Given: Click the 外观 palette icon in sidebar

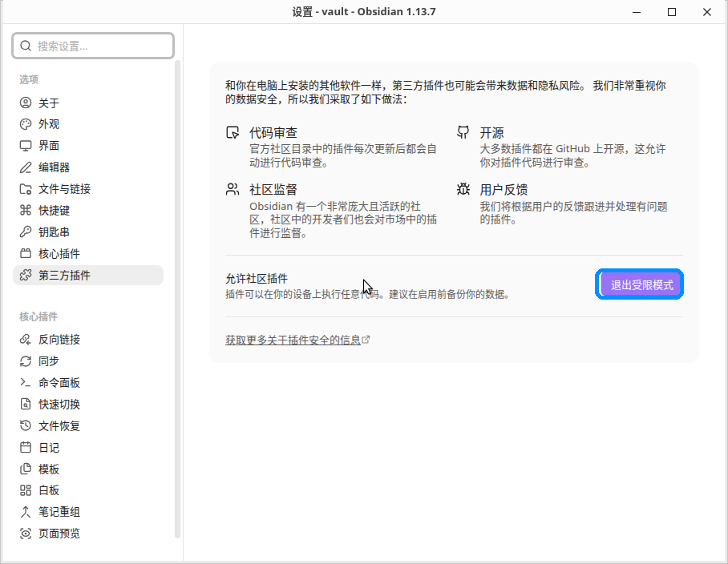Looking at the screenshot, I should (26, 124).
